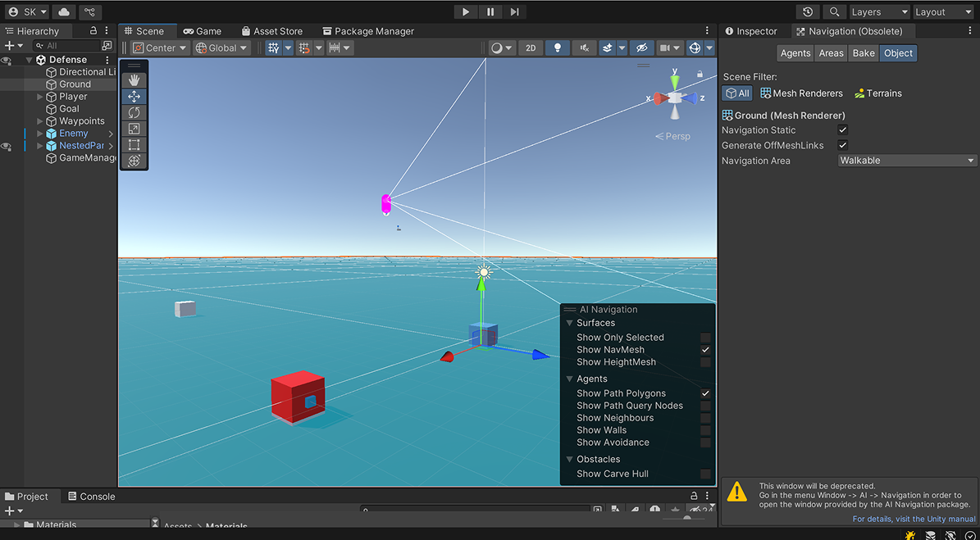
Task: Open the Layers dropdown
Action: 878,11
